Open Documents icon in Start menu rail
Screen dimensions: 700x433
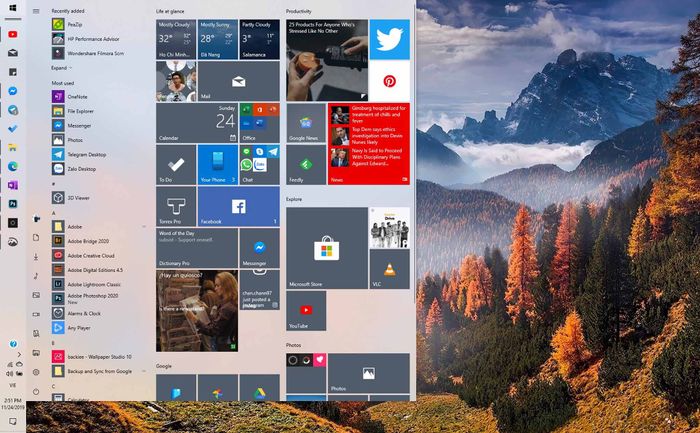36,237
